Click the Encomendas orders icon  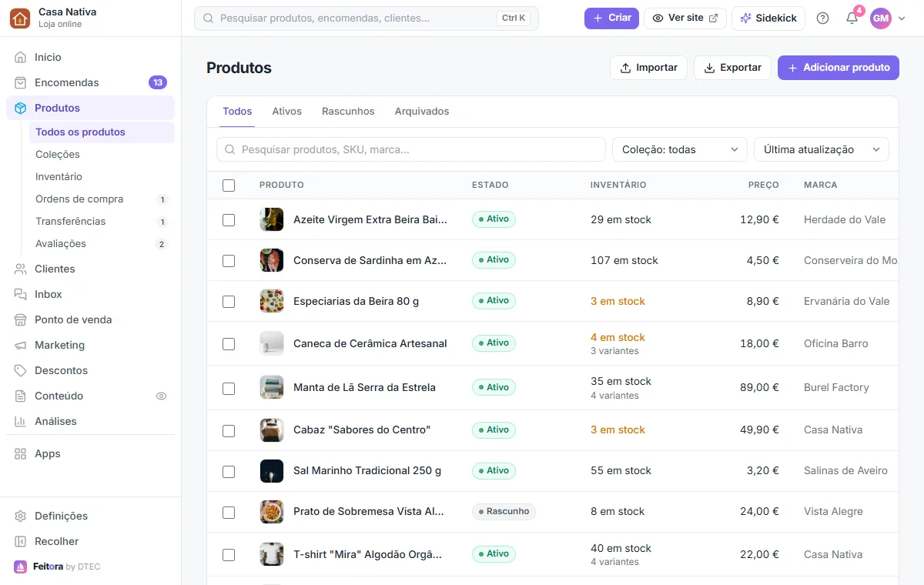click(21, 82)
